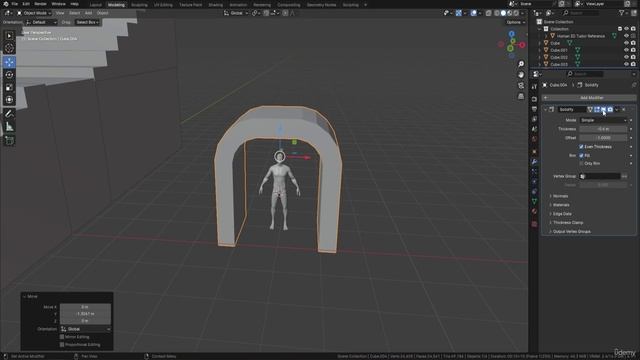Click the red X axis gizmo dot
Screen dimensions: 640x360
point(522,45)
